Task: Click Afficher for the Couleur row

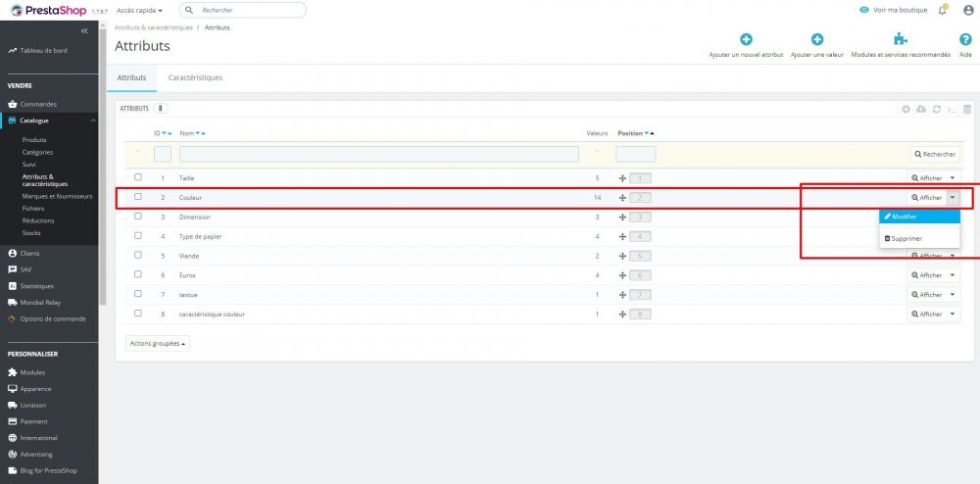Action: (x=927, y=197)
